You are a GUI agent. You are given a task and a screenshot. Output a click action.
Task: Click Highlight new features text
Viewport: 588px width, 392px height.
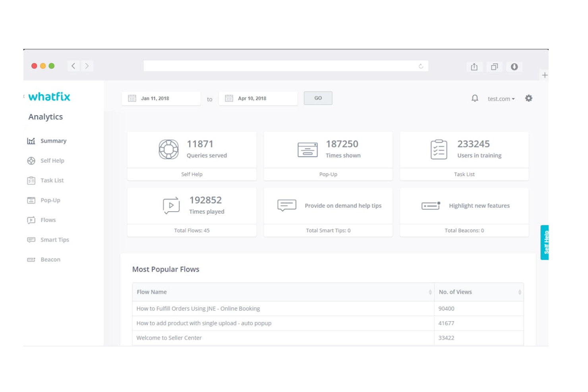click(479, 206)
